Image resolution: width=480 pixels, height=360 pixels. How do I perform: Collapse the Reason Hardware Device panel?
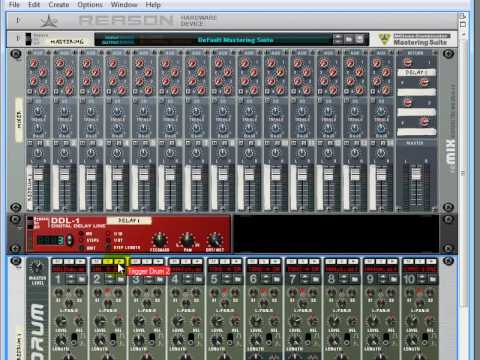click(18, 21)
